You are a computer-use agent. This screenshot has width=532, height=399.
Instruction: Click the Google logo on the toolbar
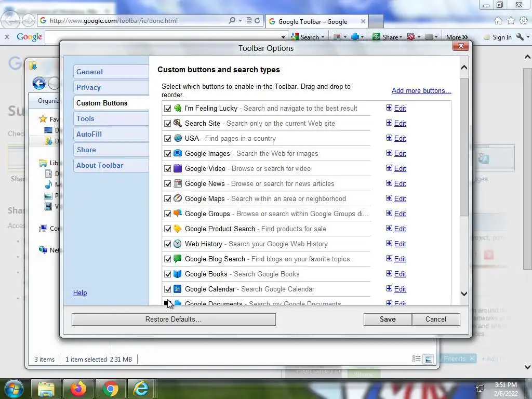click(30, 37)
